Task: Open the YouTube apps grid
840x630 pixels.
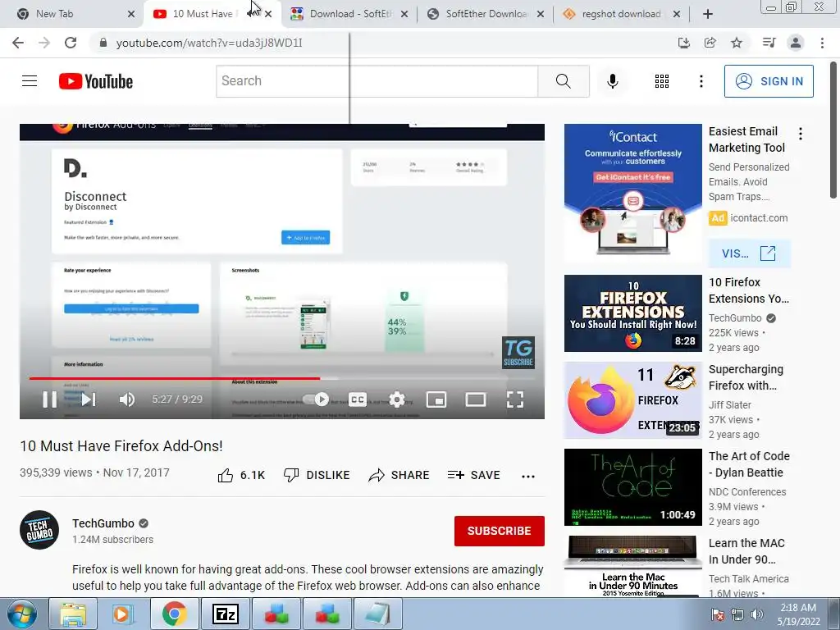Action: pos(662,81)
